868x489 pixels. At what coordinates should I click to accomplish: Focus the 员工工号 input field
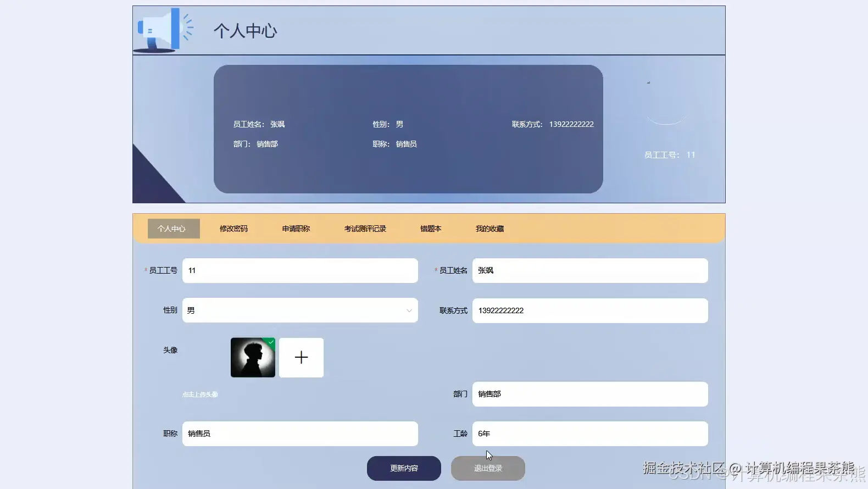click(300, 271)
